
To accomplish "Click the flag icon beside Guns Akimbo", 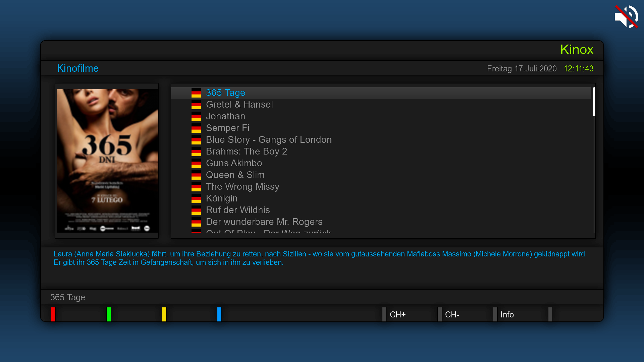I will (196, 163).
